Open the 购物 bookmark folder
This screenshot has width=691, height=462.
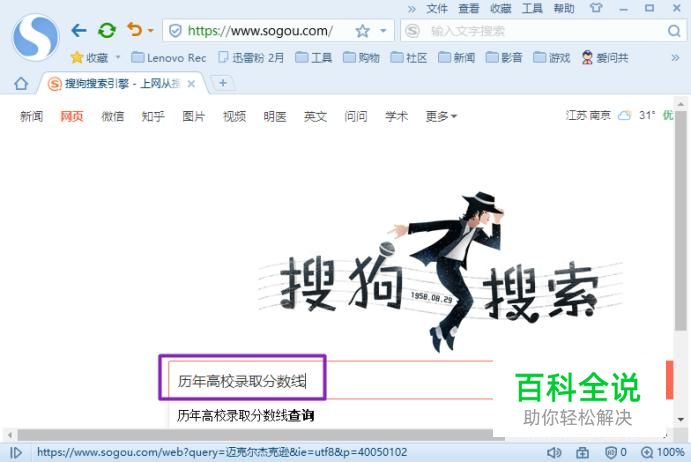(361, 58)
